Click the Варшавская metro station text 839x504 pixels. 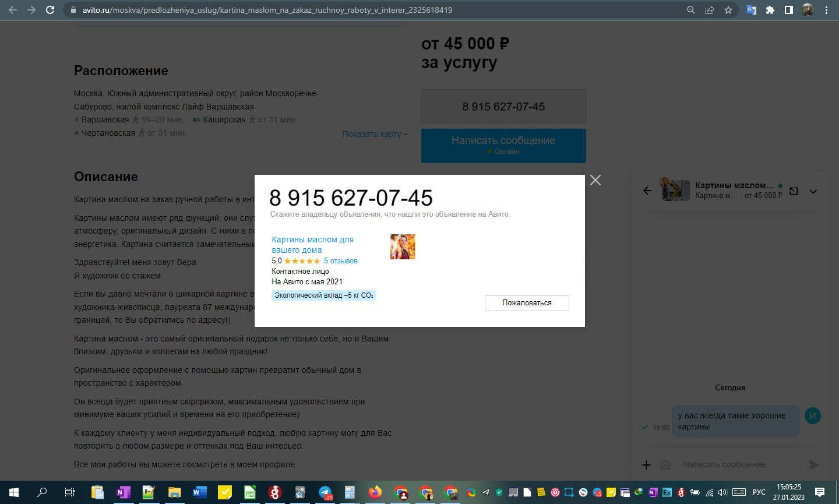105,119
